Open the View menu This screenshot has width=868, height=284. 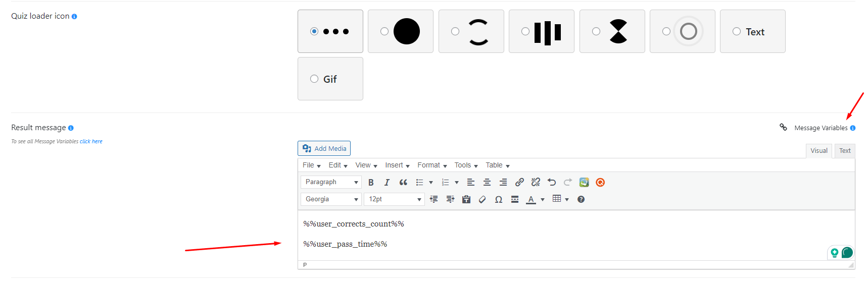point(366,165)
